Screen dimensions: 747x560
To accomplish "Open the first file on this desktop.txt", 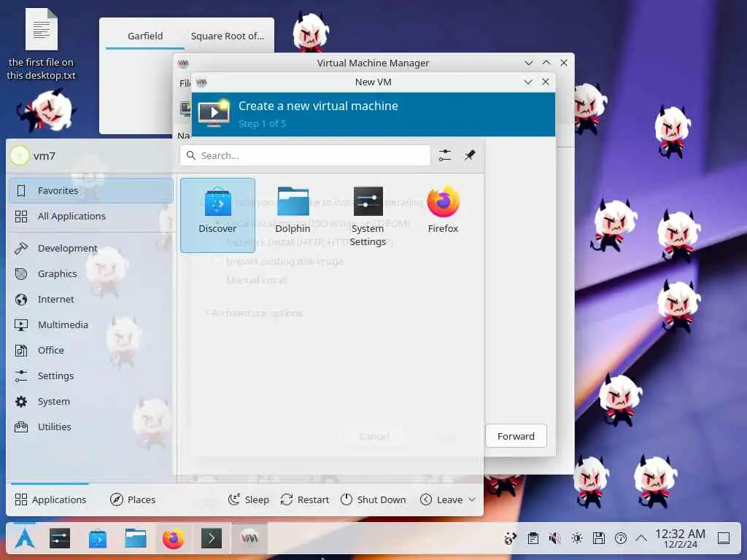I will coord(42,44).
